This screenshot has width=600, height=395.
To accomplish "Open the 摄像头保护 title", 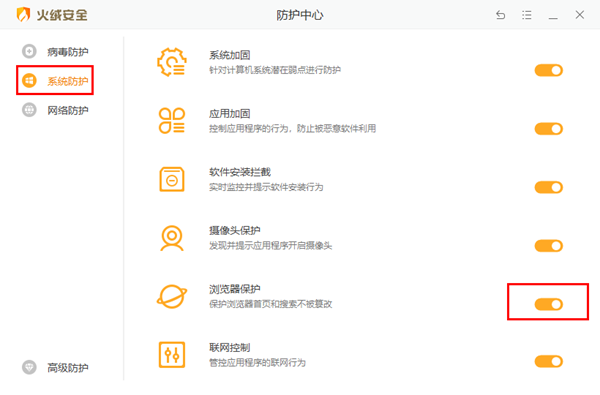I will 235,231.
